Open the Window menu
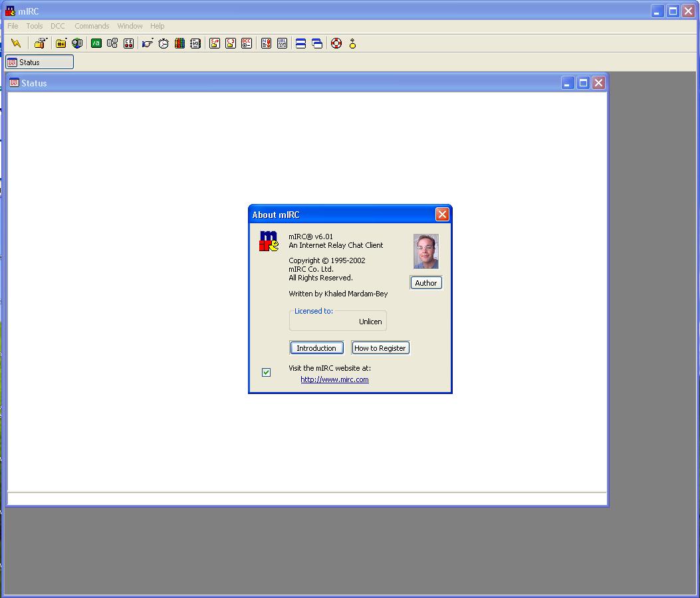700x598 pixels. pos(130,26)
